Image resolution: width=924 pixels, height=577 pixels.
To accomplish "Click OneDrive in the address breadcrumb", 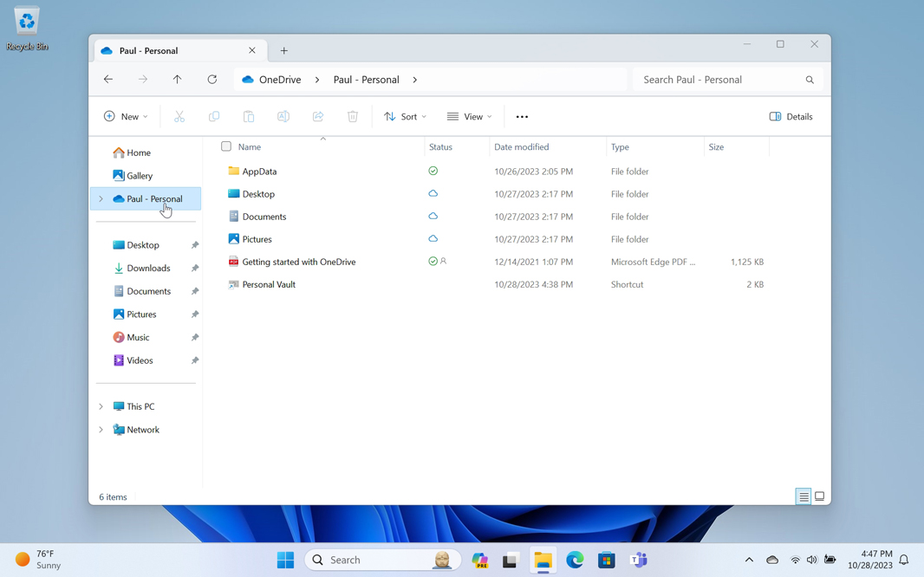I will 280,80.
